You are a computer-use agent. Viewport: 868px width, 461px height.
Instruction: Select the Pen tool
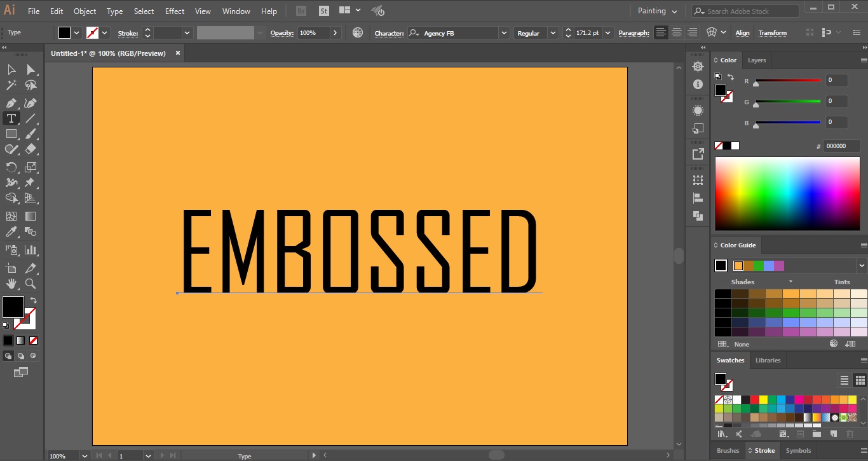point(11,102)
